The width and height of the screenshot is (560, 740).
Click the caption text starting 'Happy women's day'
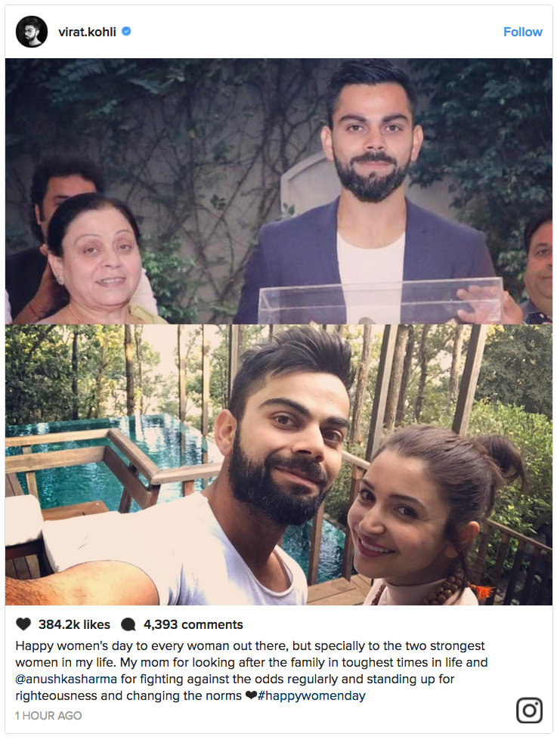pyautogui.click(x=252, y=670)
